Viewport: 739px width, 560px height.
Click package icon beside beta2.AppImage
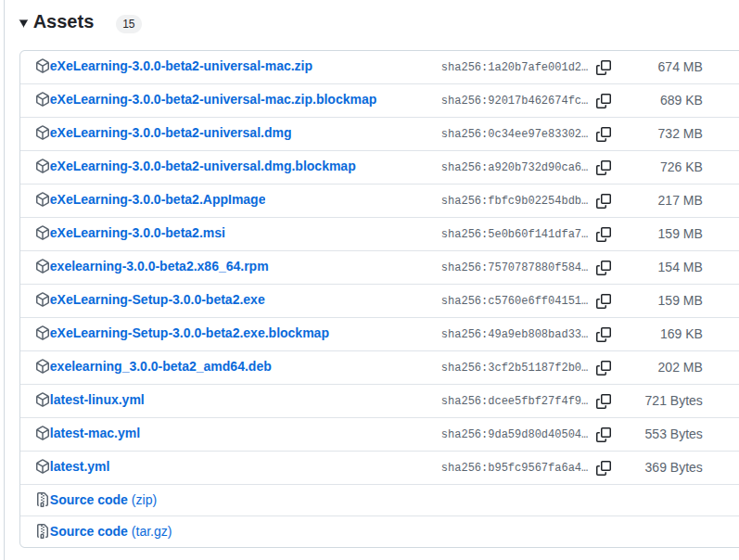(x=43, y=199)
